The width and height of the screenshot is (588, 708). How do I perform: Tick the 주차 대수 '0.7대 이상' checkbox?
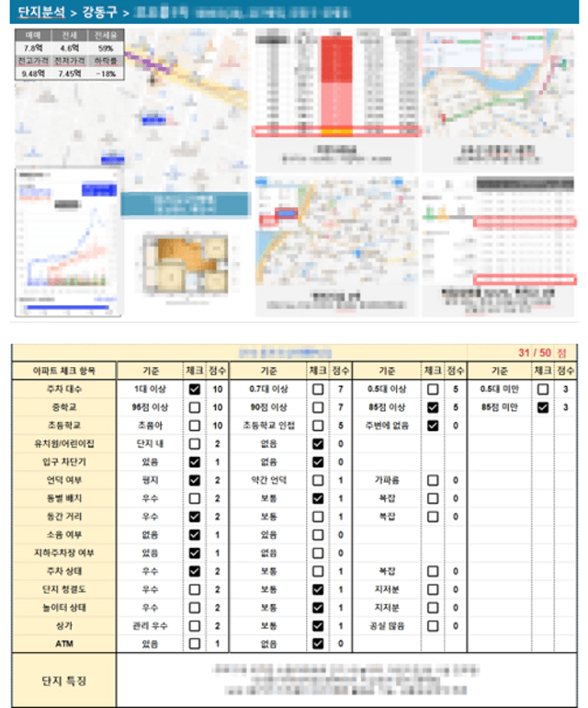[x=318, y=389]
